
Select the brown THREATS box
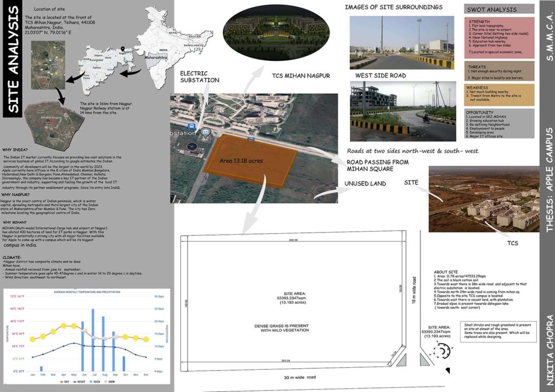point(499,71)
